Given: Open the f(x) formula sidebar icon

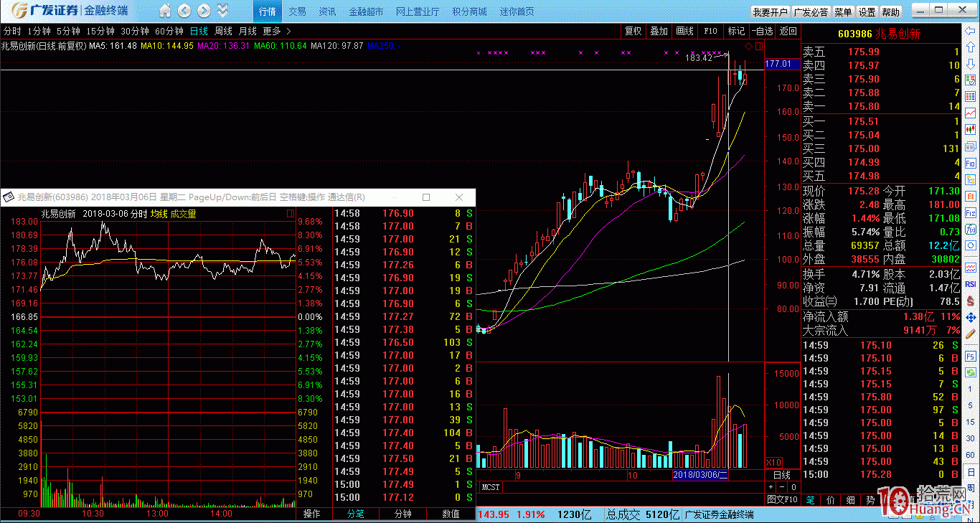Looking at the screenshot, I should (971, 230).
